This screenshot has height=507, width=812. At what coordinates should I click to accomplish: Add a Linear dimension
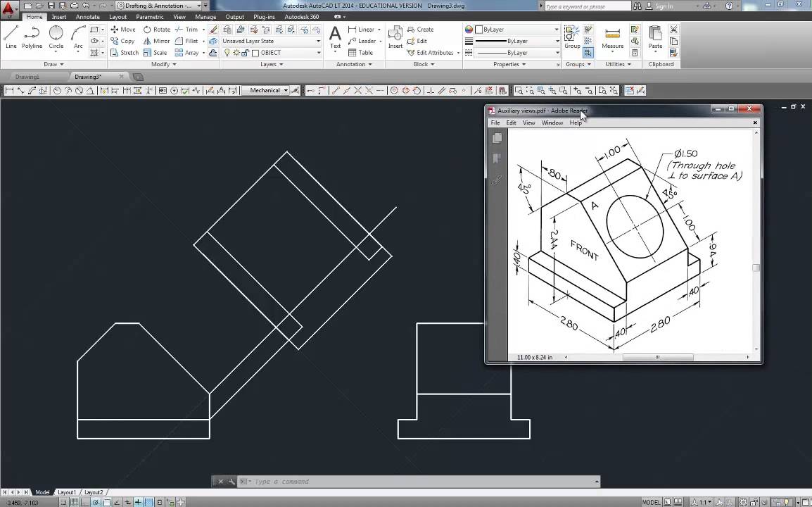[x=361, y=30]
